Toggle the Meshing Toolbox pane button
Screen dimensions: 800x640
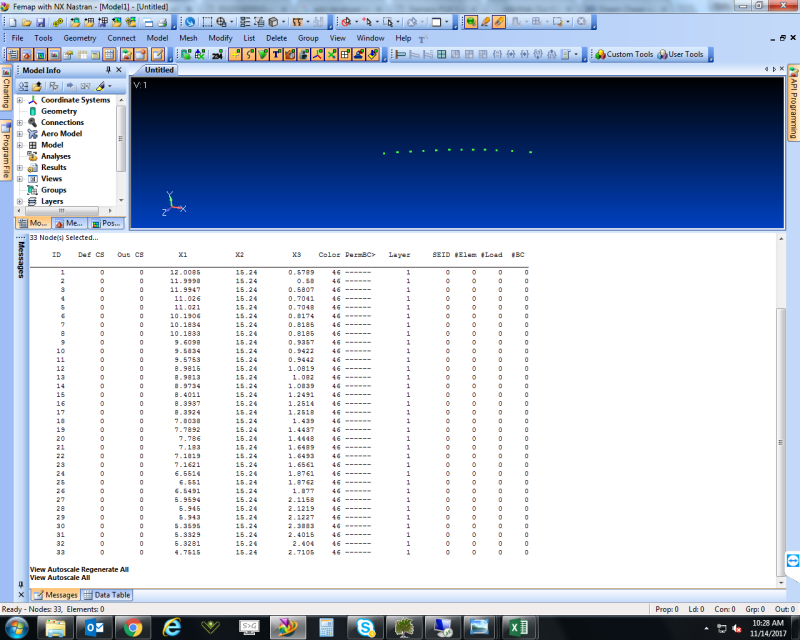pos(28,54)
